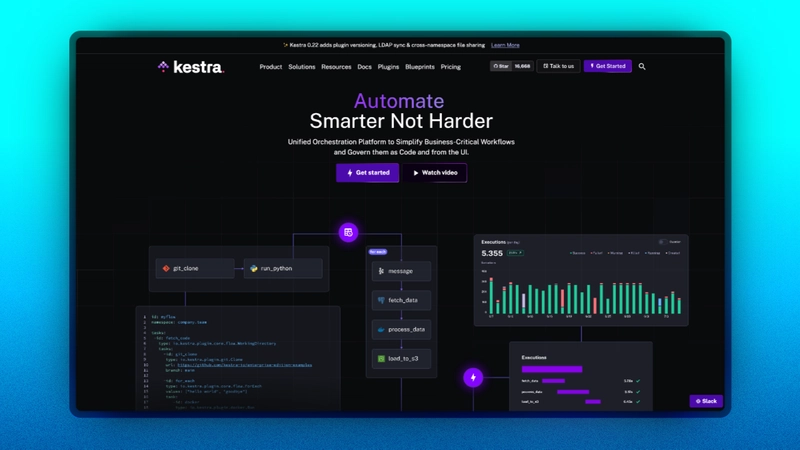The height and width of the screenshot is (450, 800).
Task: Select the fetch_data task node
Action: click(401, 300)
